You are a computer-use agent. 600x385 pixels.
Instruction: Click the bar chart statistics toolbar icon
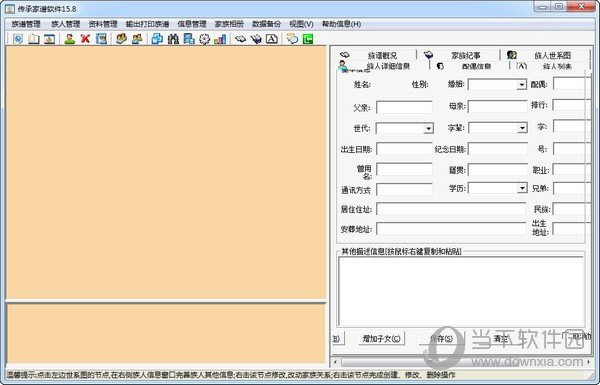[x=220, y=39]
